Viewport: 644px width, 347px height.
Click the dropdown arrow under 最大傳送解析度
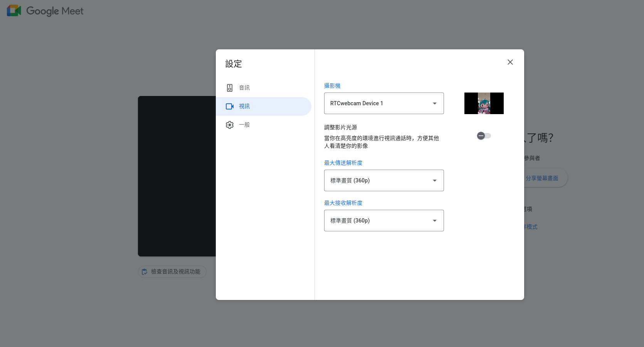tap(435, 180)
